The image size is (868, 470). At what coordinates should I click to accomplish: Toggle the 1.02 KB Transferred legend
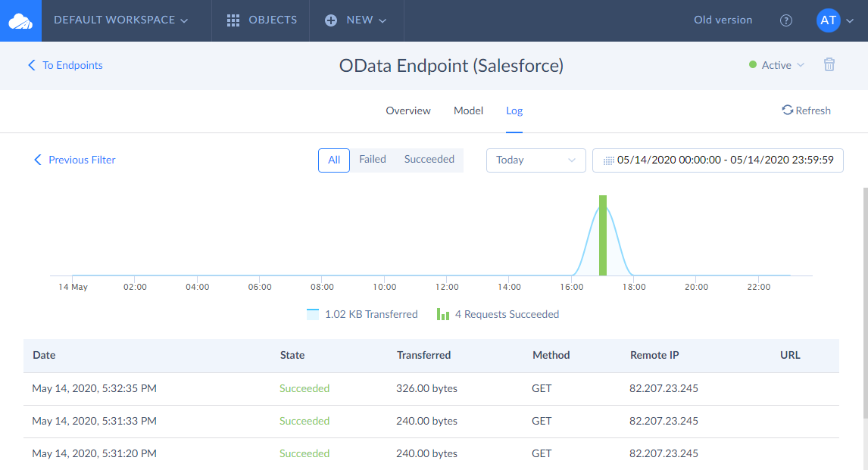pos(362,314)
